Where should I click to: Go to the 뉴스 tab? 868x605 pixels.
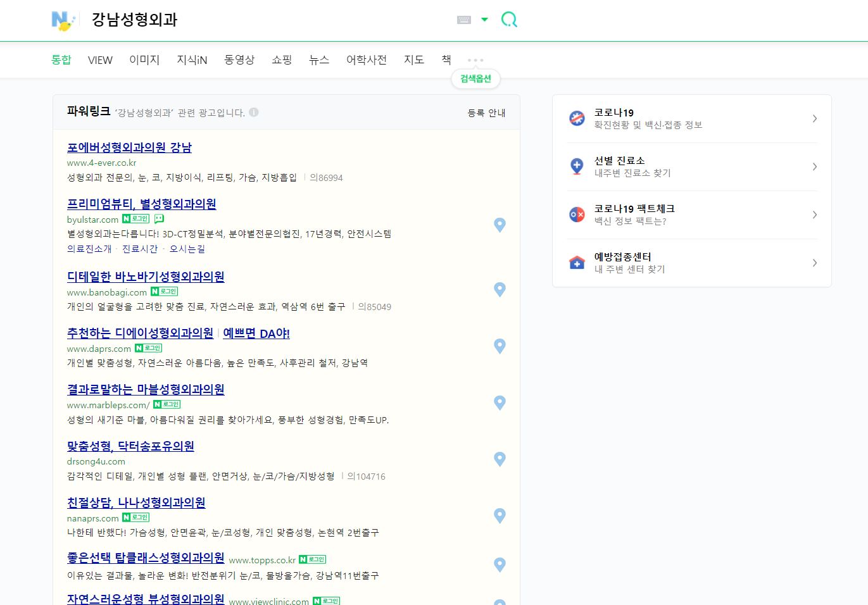pyautogui.click(x=319, y=59)
